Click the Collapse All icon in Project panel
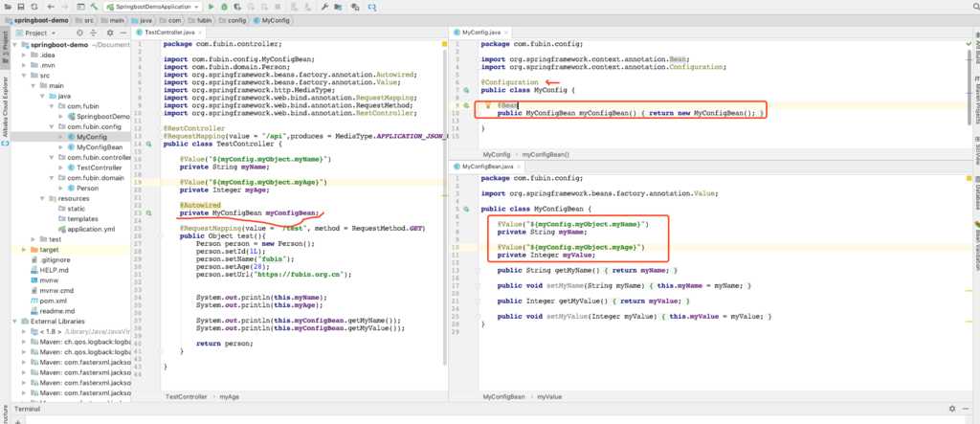Viewport: 980px width, 424px height. coord(94,33)
